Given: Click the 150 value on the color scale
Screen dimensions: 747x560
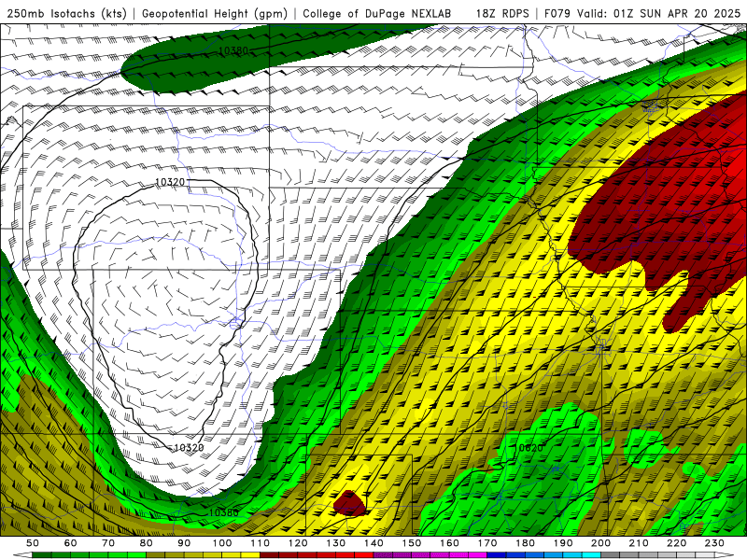Looking at the screenshot, I should point(412,543).
